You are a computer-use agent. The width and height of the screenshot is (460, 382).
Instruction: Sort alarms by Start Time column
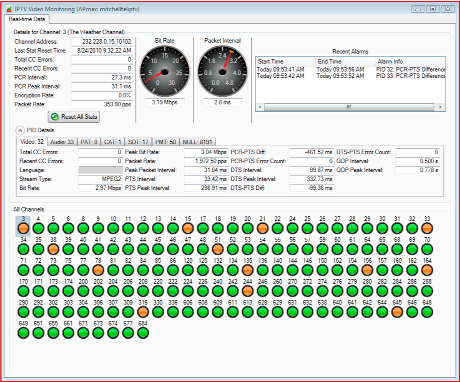(286, 61)
